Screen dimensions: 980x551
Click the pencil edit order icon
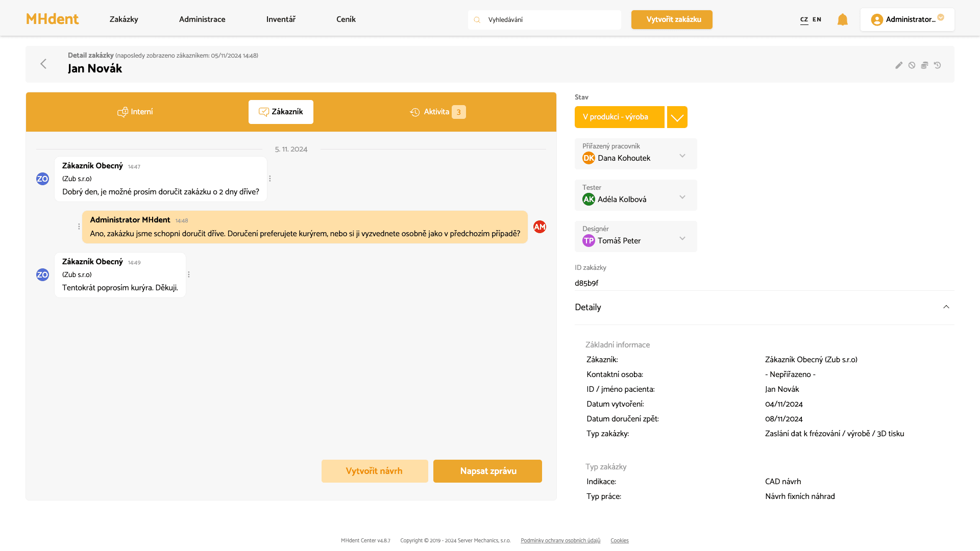(899, 65)
